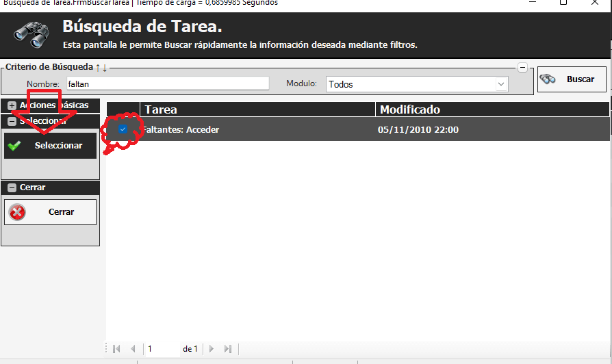Click the red X Cerrar icon
Image resolution: width=612 pixels, height=364 pixels.
17,212
